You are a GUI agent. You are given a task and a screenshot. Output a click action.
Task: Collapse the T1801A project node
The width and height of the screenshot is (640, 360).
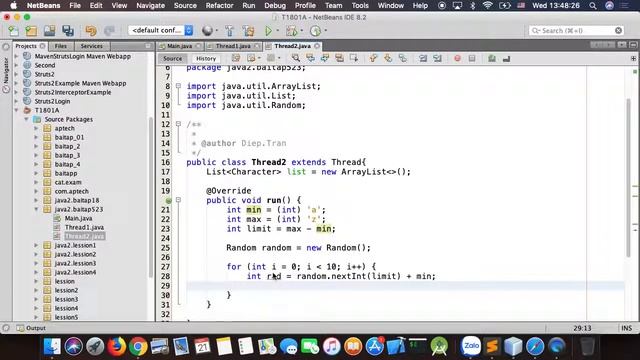coord(17,110)
